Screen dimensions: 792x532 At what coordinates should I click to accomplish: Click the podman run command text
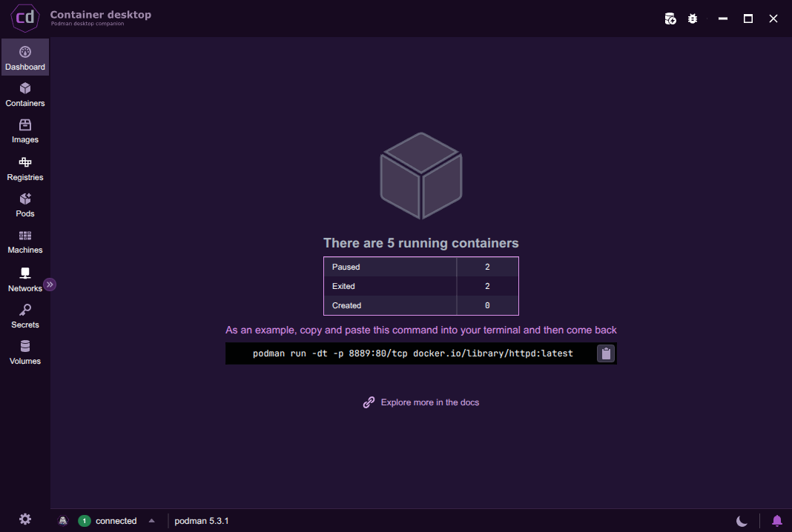412,353
